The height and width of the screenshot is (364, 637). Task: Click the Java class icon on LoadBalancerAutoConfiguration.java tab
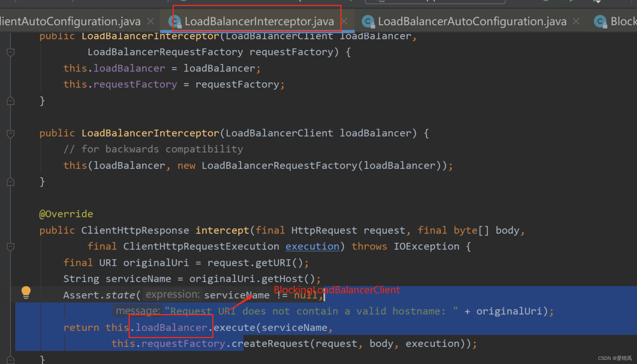coord(368,21)
